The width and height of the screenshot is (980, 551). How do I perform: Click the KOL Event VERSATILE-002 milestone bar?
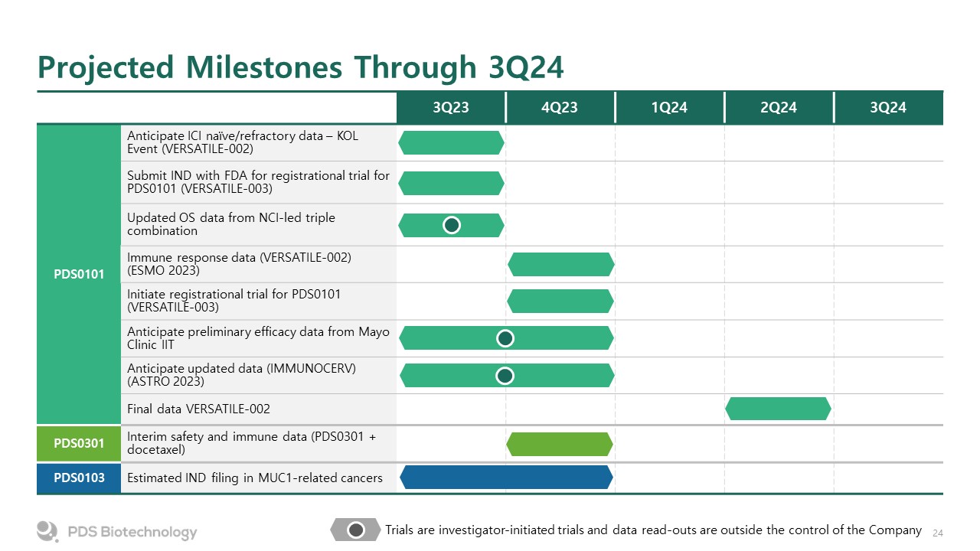[452, 142]
